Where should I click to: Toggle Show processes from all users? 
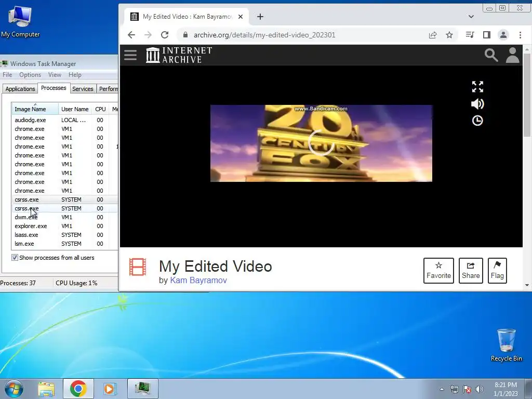click(15, 258)
